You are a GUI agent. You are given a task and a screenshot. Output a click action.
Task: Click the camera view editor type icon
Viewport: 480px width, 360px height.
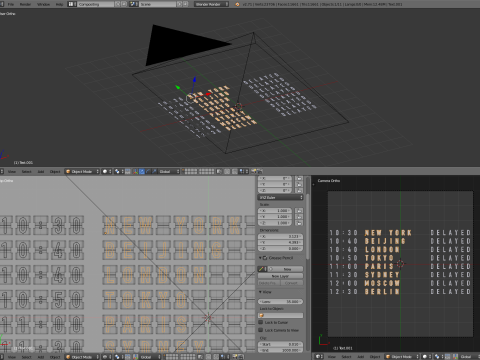click(x=319, y=356)
